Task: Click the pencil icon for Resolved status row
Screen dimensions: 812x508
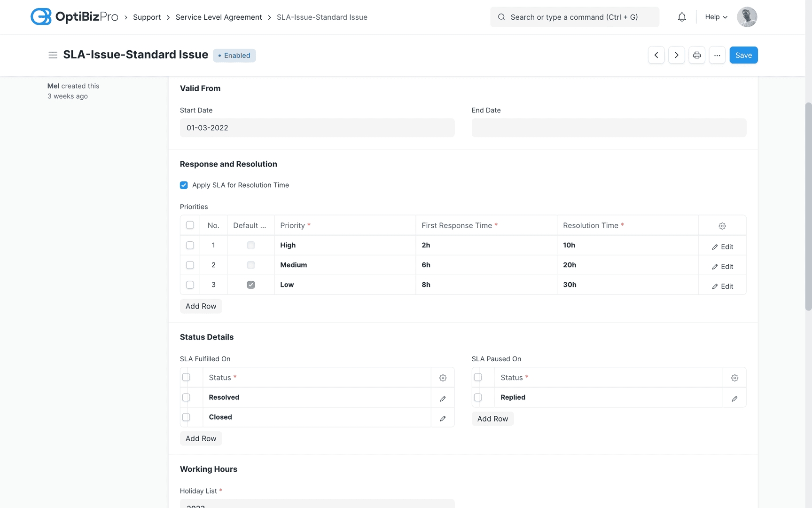Action: [442, 398]
